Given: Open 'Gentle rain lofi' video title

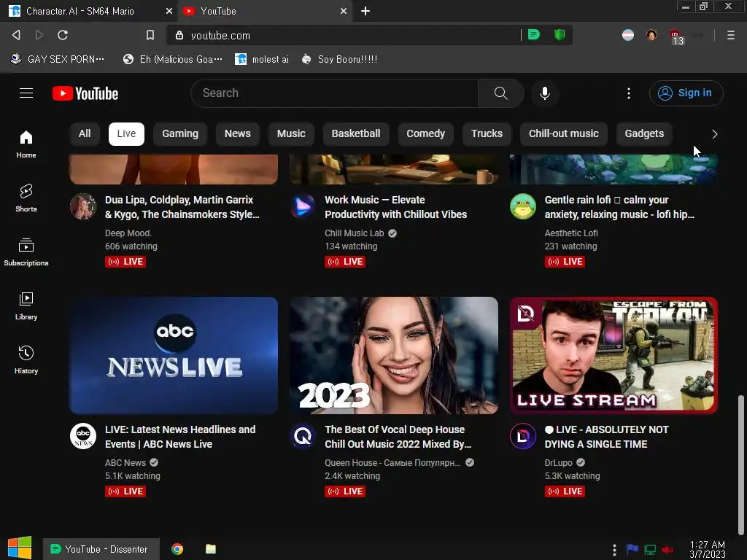Looking at the screenshot, I should (x=619, y=207).
